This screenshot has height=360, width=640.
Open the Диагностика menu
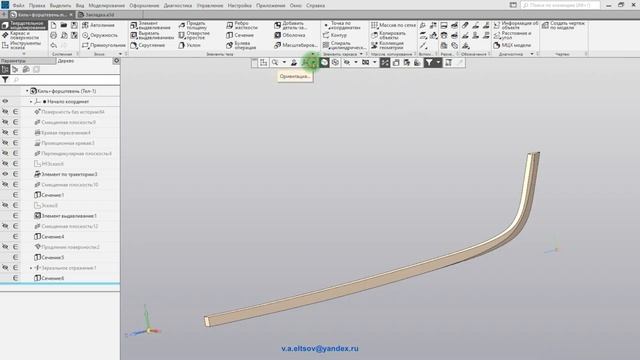pyautogui.click(x=178, y=6)
